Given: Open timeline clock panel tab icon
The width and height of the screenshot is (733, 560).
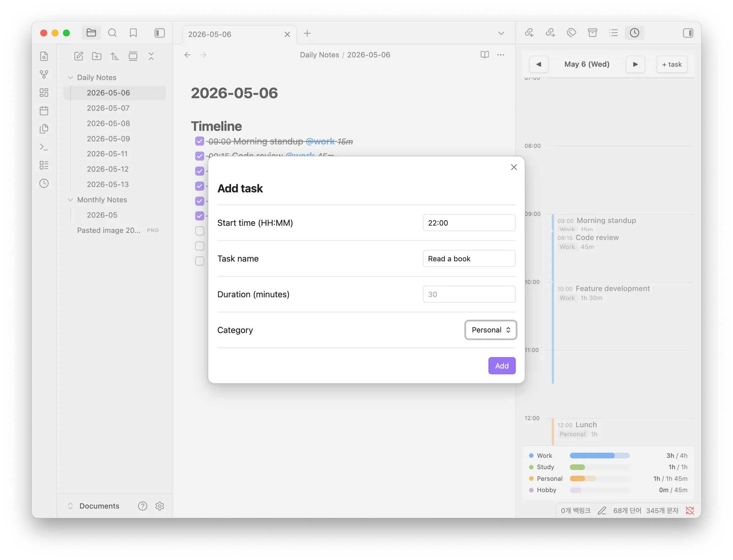Looking at the screenshot, I should pos(635,33).
